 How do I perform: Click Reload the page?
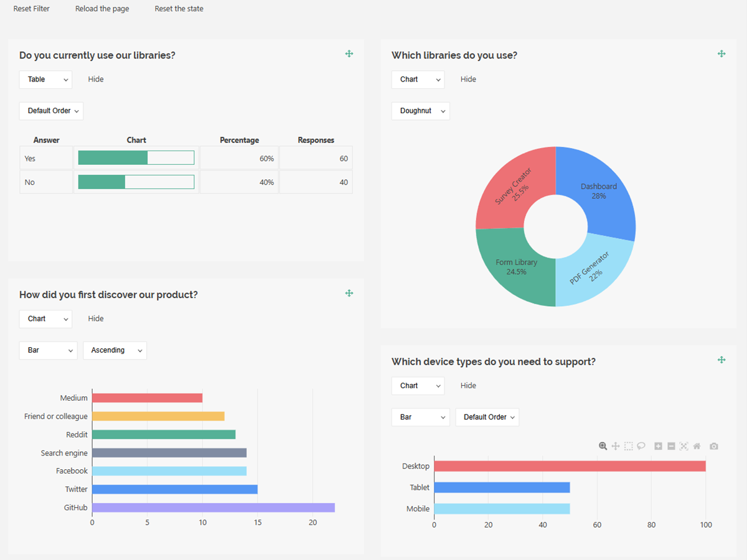[101, 8]
